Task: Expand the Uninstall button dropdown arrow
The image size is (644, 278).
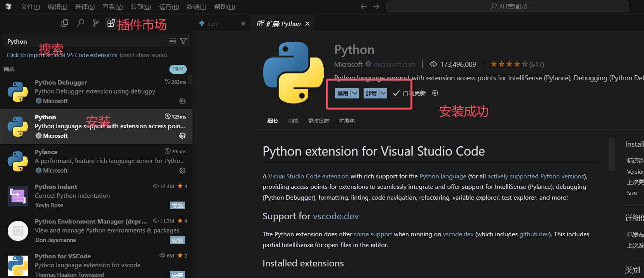Action: coord(383,93)
